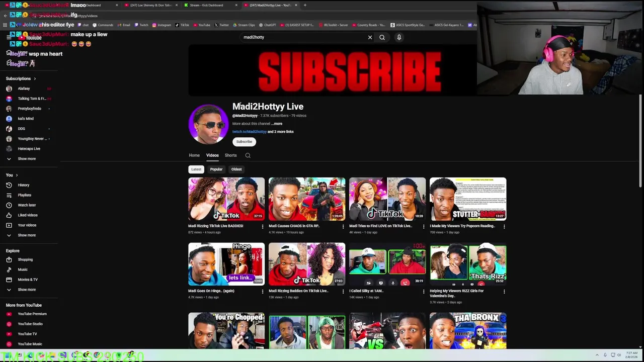Open options for 'I Called Silky at 1AM'
The image size is (644, 362).
[423, 291]
